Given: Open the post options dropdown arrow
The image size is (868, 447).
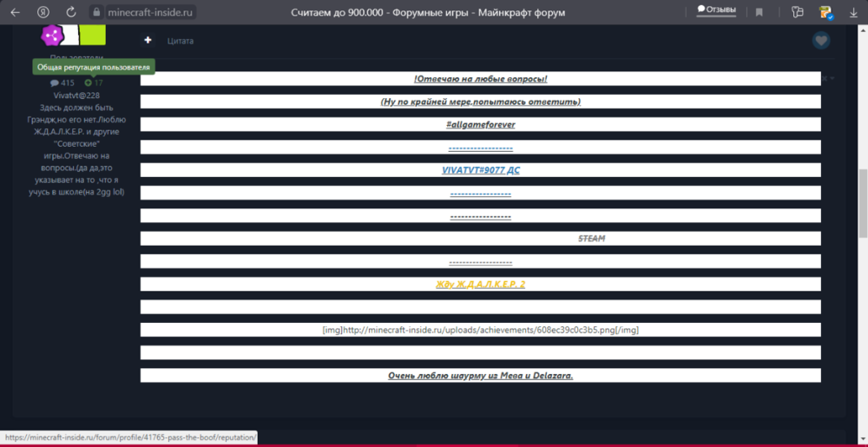Looking at the screenshot, I should [832, 79].
